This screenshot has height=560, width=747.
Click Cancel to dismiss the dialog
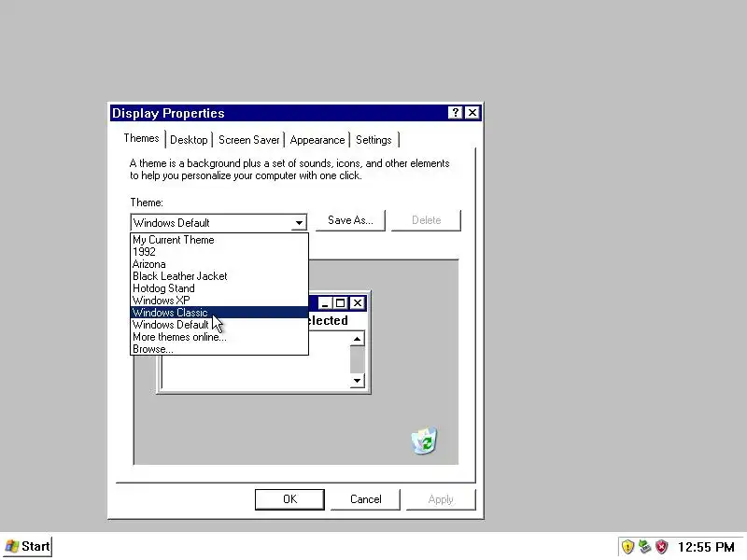tap(365, 499)
